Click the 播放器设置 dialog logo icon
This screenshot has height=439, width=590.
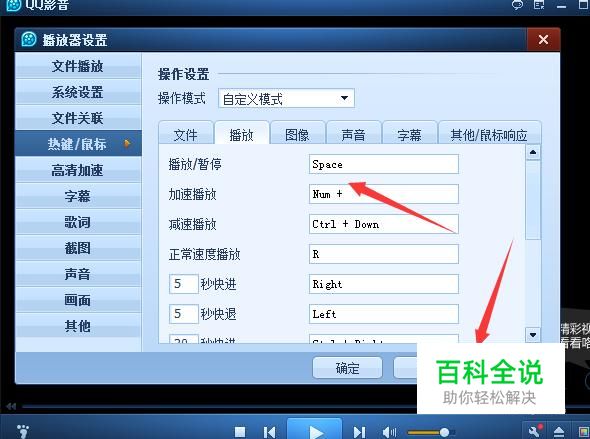click(29, 39)
